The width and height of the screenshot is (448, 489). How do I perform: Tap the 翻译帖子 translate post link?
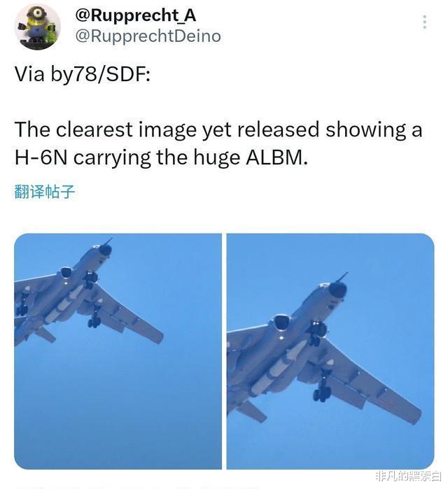45,191
